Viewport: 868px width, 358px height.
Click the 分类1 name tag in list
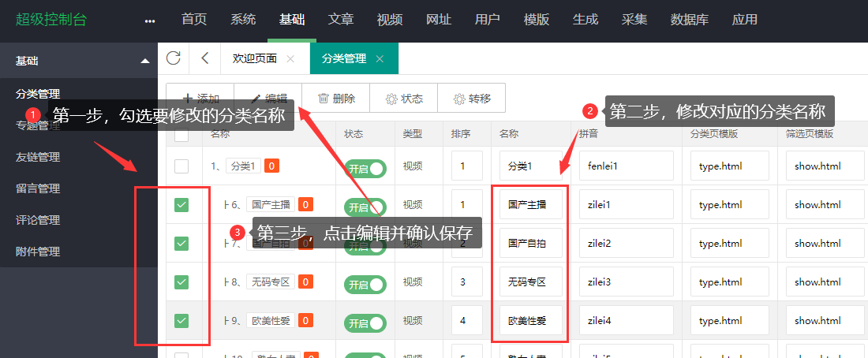pyautogui.click(x=243, y=166)
